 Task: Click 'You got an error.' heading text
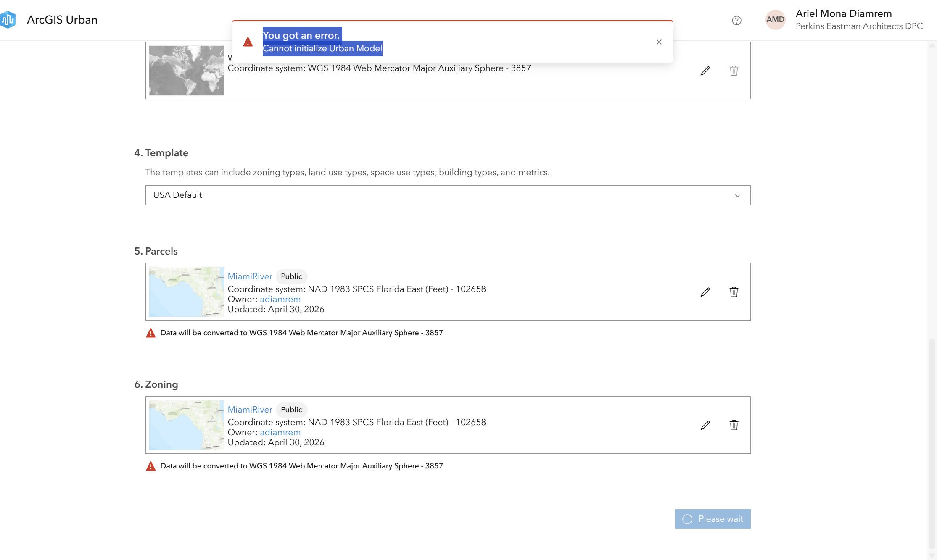301,35
